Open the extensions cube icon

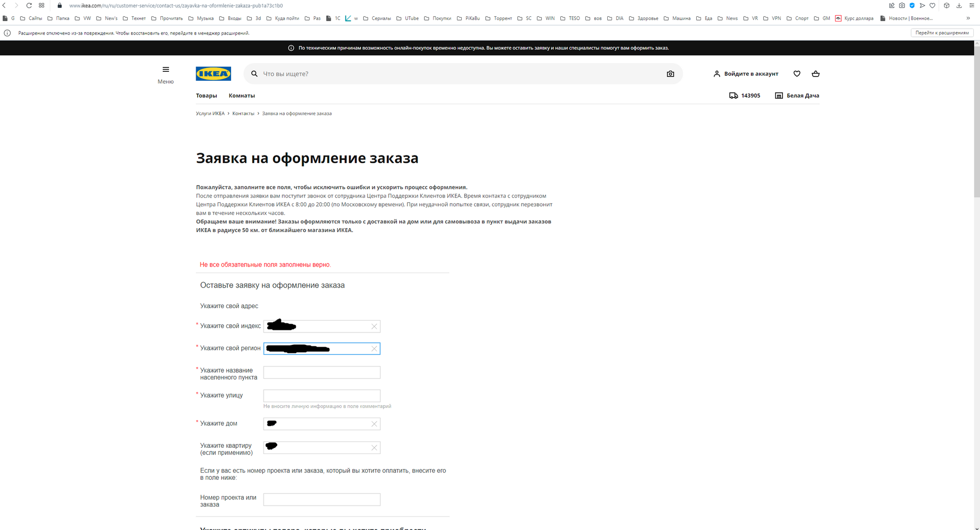click(x=947, y=6)
